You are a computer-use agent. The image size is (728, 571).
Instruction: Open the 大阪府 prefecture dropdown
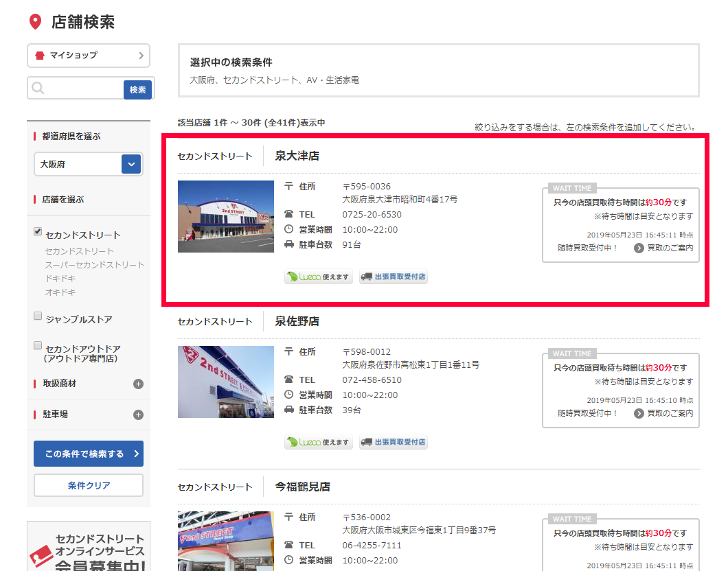(131, 164)
